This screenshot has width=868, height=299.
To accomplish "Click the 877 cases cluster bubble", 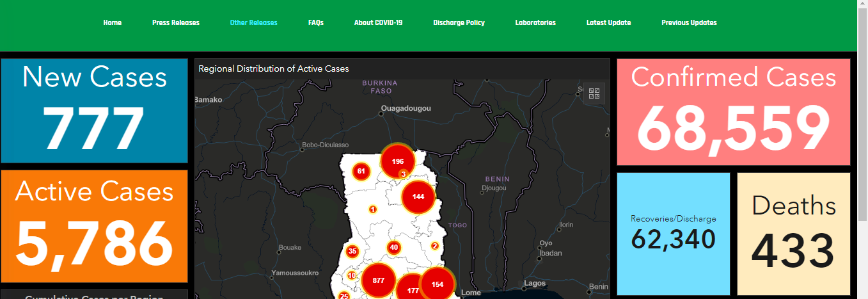I will click(x=378, y=280).
